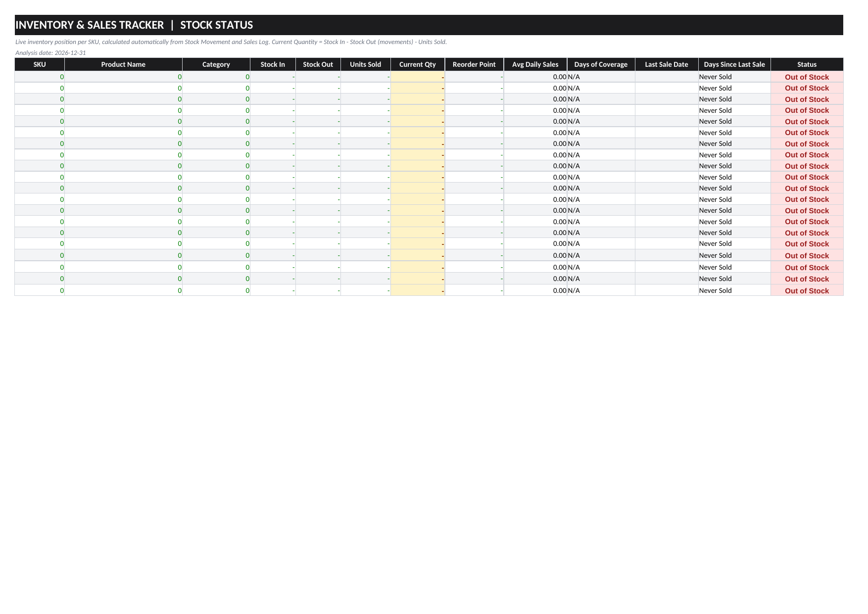
Task: Click the Stock Out column header
Action: 318,64
